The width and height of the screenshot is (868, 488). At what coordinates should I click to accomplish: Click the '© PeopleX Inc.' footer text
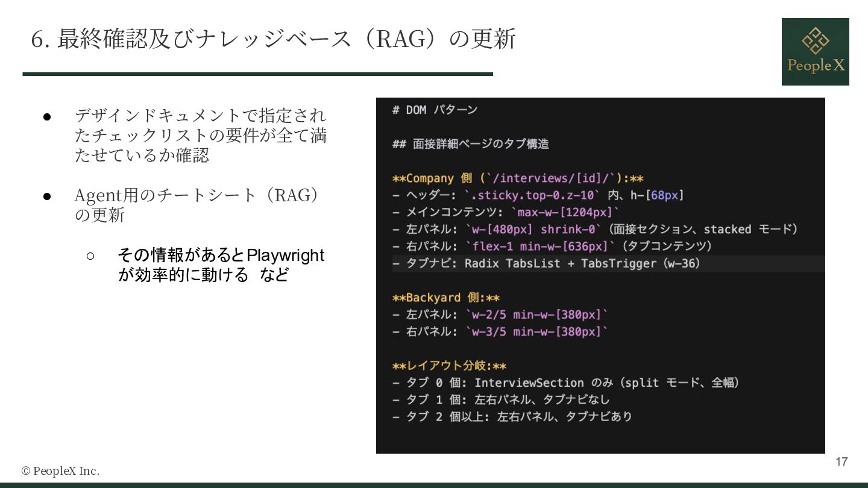[60, 471]
